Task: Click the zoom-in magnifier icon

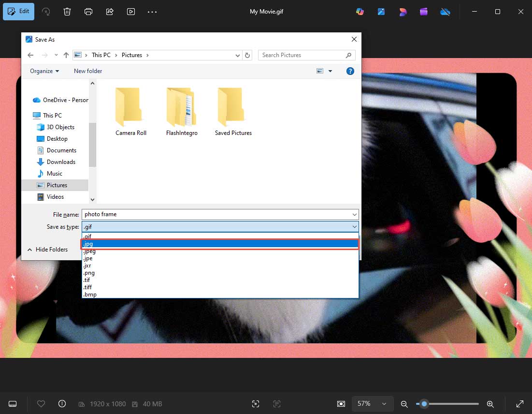Action: pos(490,403)
